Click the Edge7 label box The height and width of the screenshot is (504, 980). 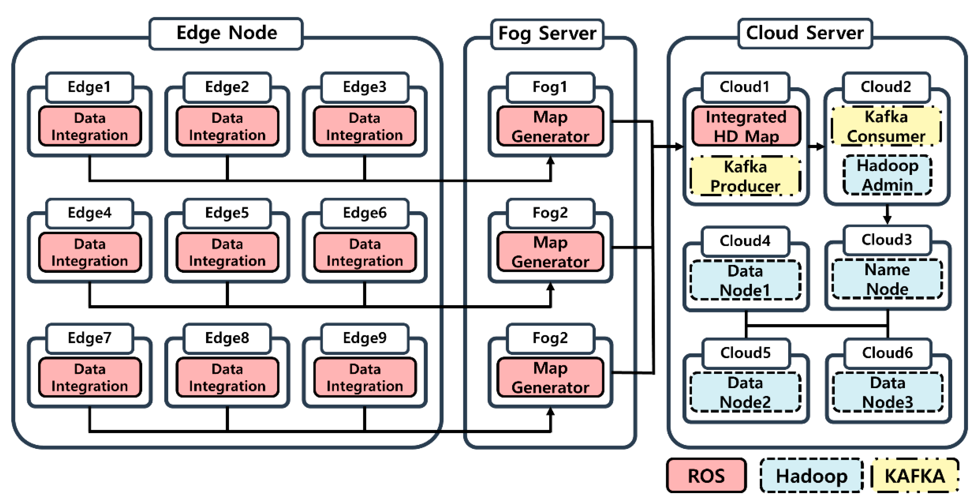click(89, 338)
